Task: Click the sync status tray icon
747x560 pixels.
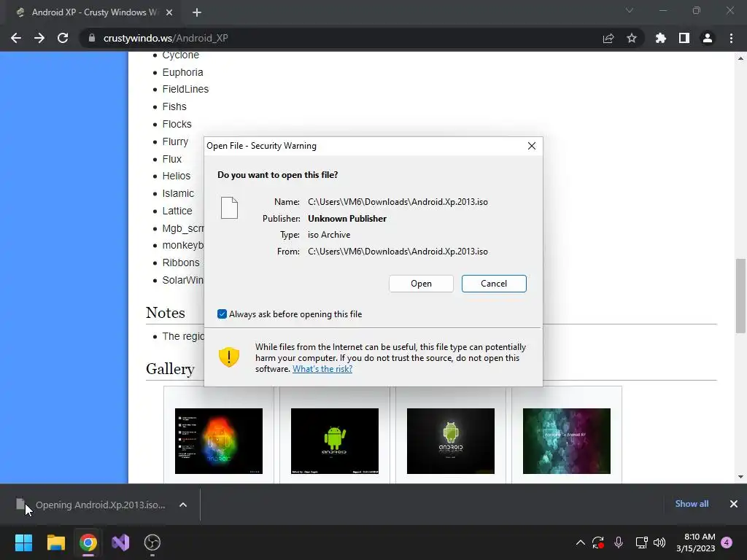Action: [x=598, y=542]
